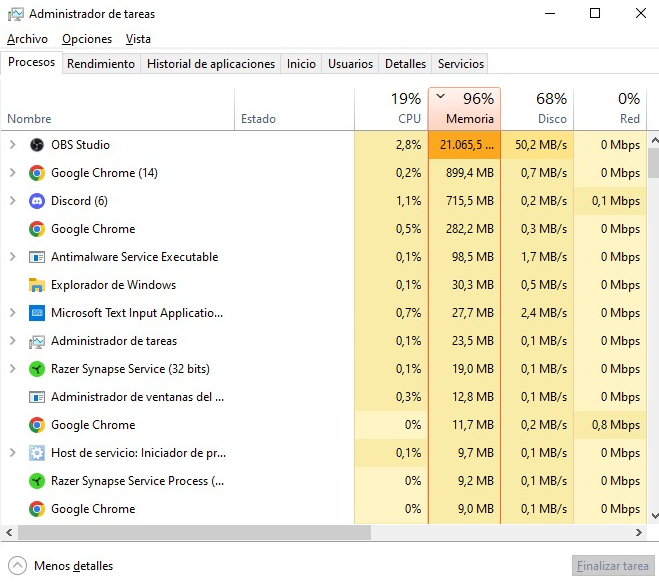The width and height of the screenshot is (659, 582).
Task: Expand the OBS Studio process group
Action: coord(13,145)
